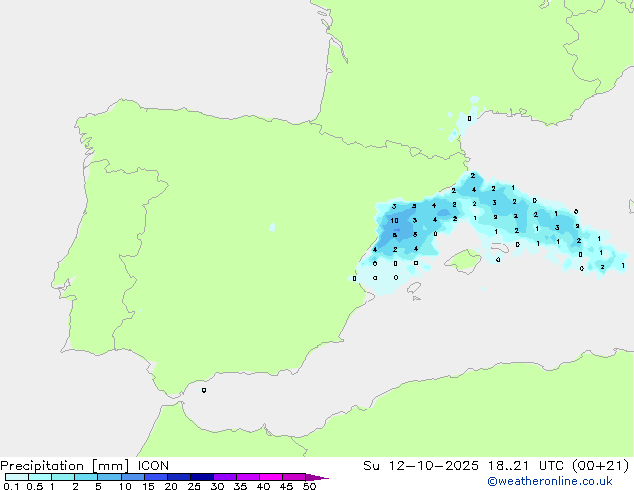Select the legend swatch between 2 and 5
The height and width of the screenshot is (490, 634).
coord(87,477)
